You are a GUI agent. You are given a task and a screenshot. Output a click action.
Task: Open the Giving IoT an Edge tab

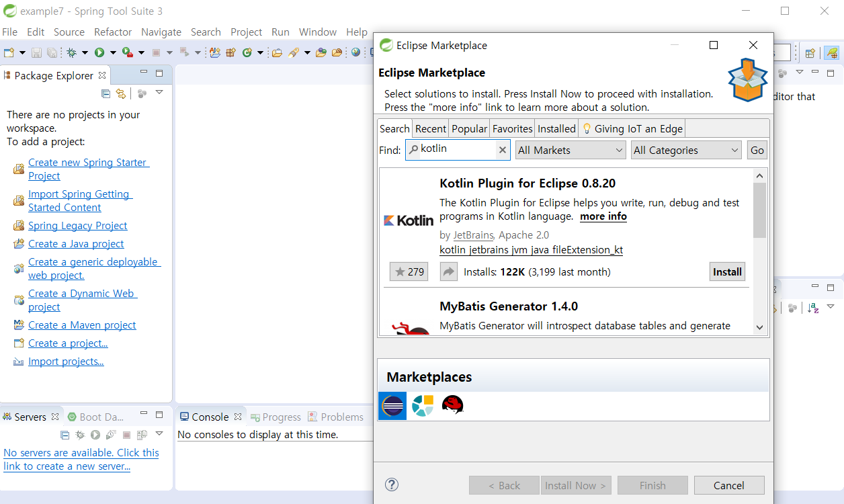click(632, 128)
